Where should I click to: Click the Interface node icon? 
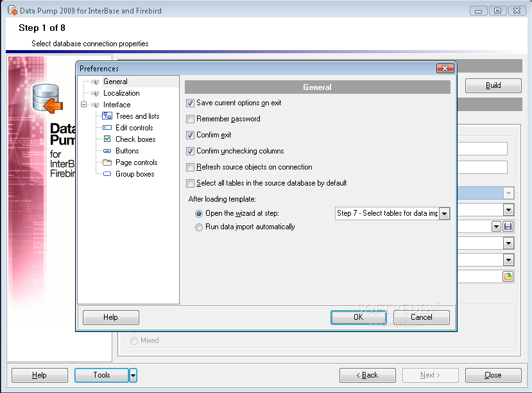click(96, 105)
